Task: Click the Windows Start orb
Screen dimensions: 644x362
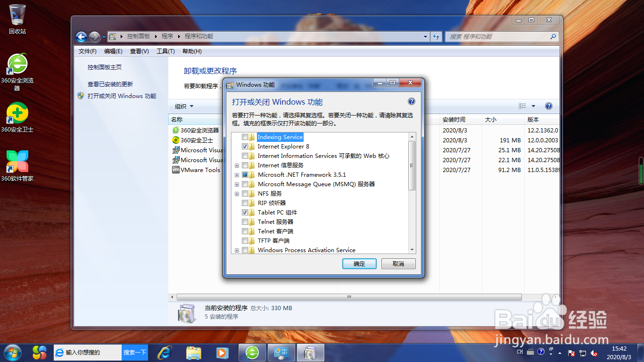Action: [x=13, y=353]
